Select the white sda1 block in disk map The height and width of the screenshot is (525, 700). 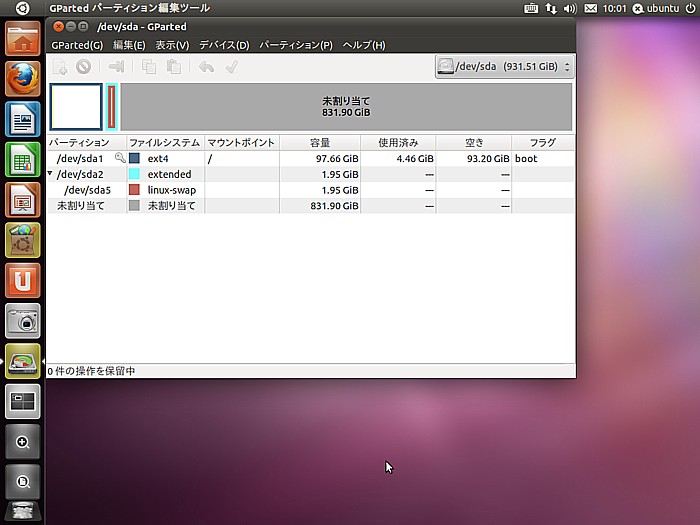pos(76,107)
